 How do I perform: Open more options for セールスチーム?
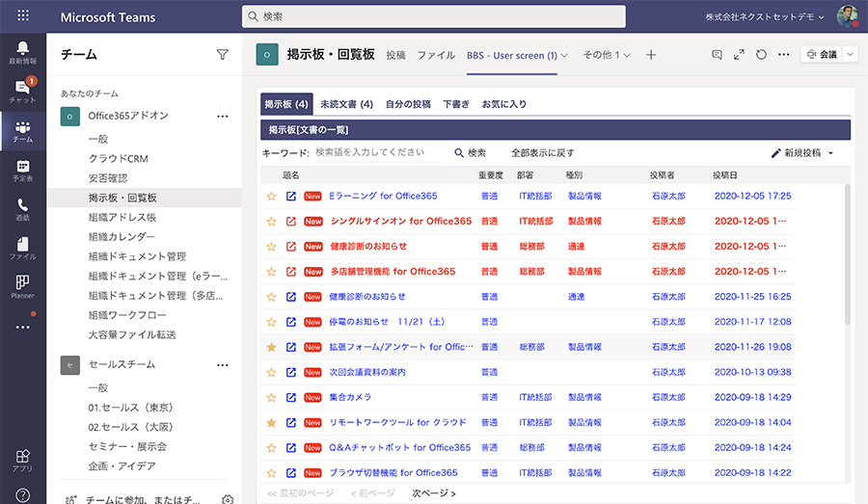pos(223,365)
